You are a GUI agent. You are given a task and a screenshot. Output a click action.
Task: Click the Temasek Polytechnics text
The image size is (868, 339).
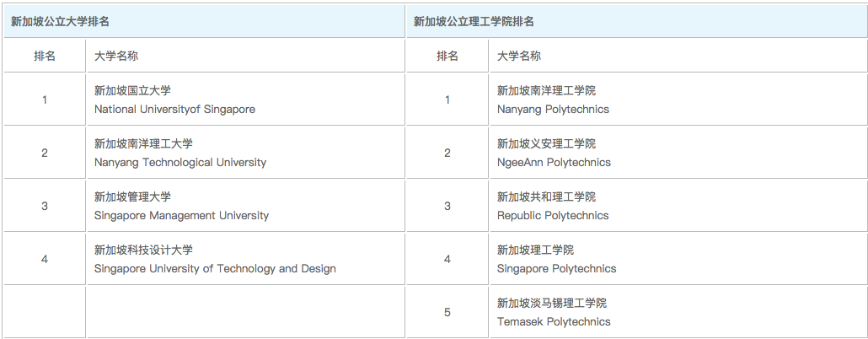tap(554, 322)
